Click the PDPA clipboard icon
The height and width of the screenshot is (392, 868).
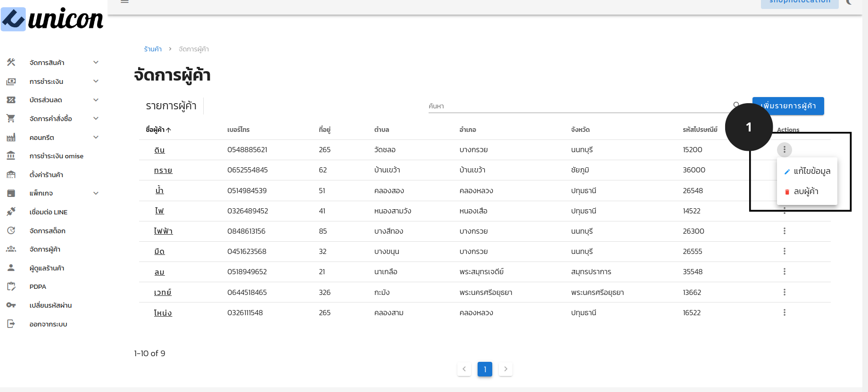11,286
